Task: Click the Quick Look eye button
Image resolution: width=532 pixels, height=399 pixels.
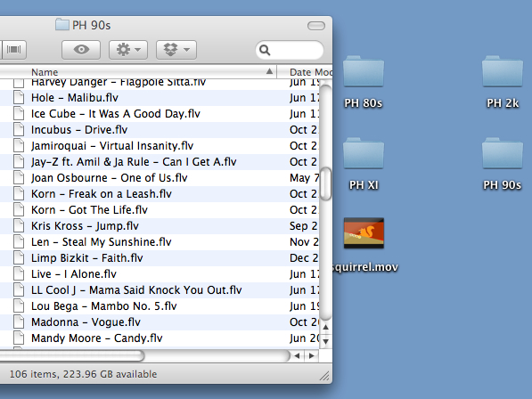Action: [x=81, y=50]
